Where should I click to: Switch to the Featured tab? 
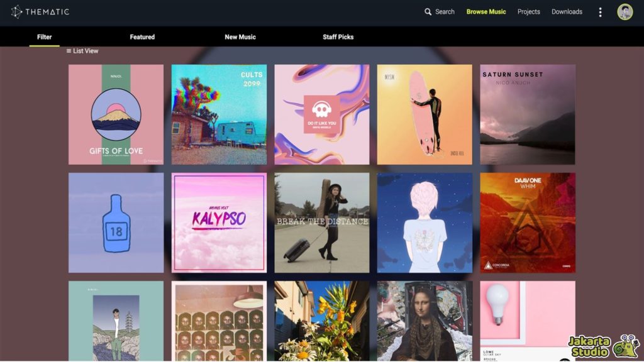tap(142, 37)
